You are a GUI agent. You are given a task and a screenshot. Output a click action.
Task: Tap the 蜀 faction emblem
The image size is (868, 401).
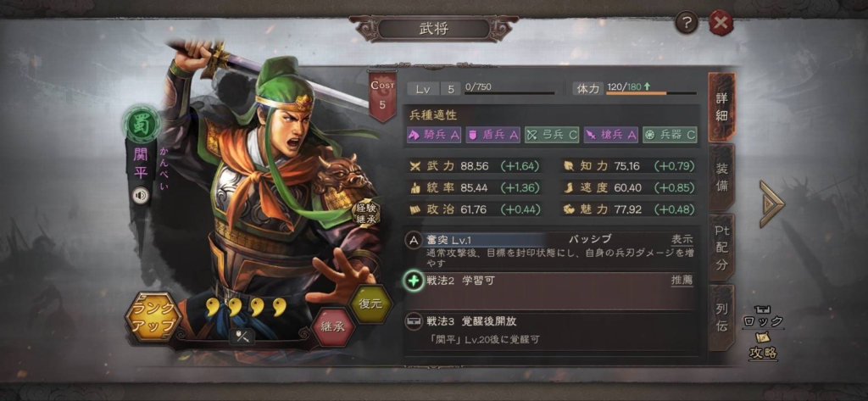142,124
